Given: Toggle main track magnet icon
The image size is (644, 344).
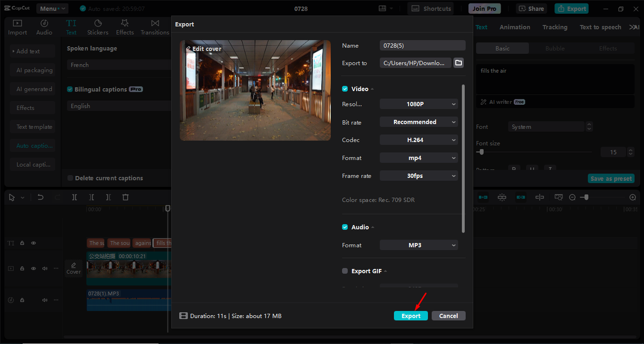Looking at the screenshot, I should [x=483, y=197].
